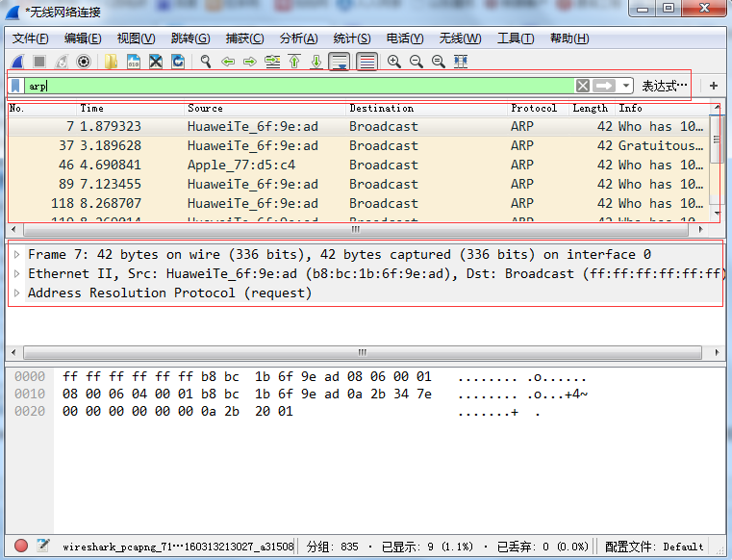Image resolution: width=732 pixels, height=560 pixels.
Task: Click into the arp filter field
Action: pyautogui.click(x=299, y=86)
